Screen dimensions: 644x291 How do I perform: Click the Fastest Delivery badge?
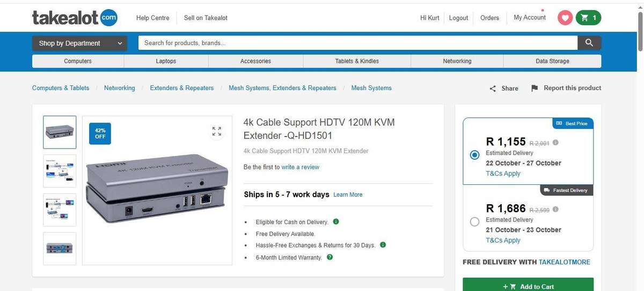pos(567,190)
